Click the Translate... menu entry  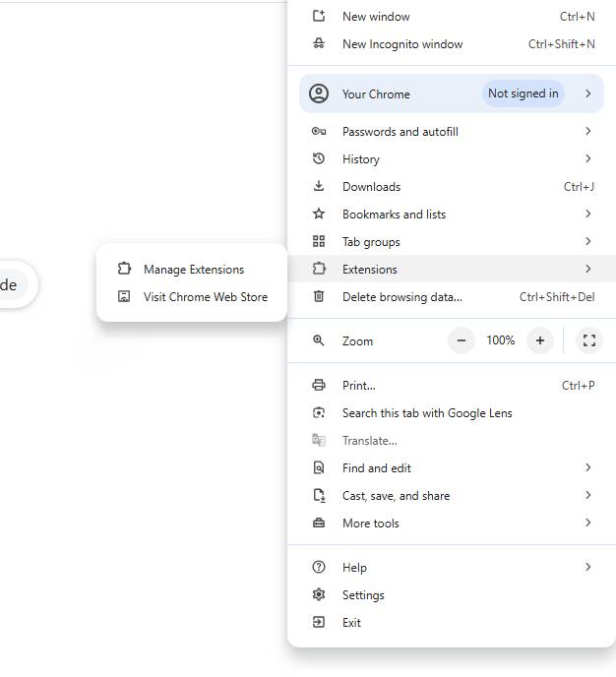pyautogui.click(x=452, y=441)
